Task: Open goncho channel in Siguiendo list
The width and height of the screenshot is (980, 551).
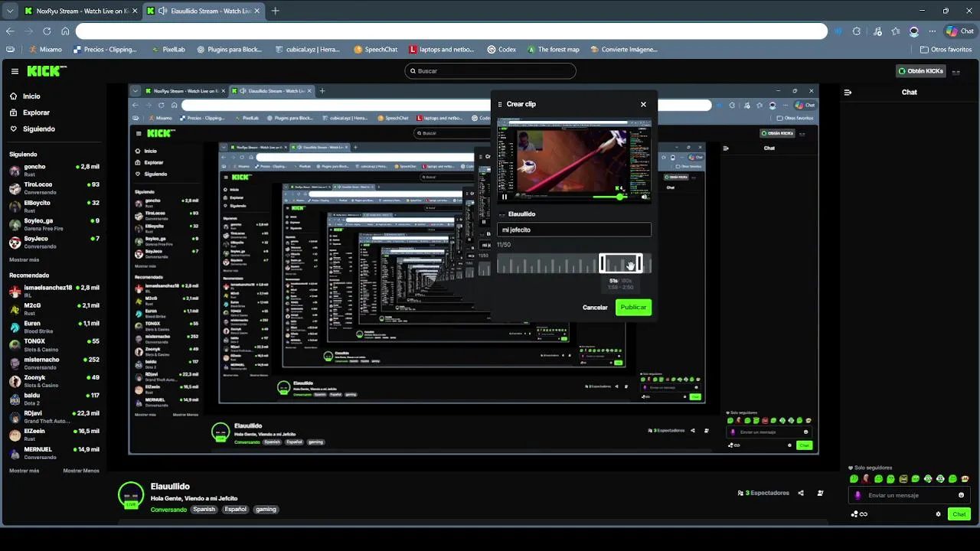Action: [x=54, y=170]
